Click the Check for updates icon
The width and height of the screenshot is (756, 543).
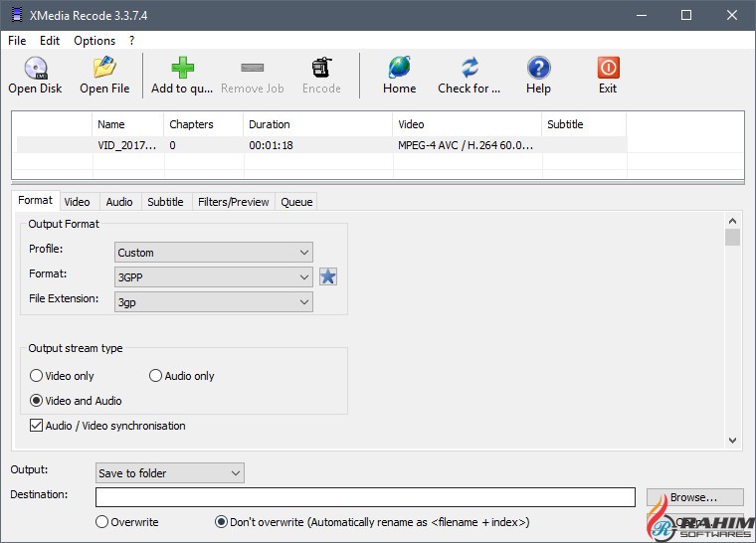tap(470, 69)
